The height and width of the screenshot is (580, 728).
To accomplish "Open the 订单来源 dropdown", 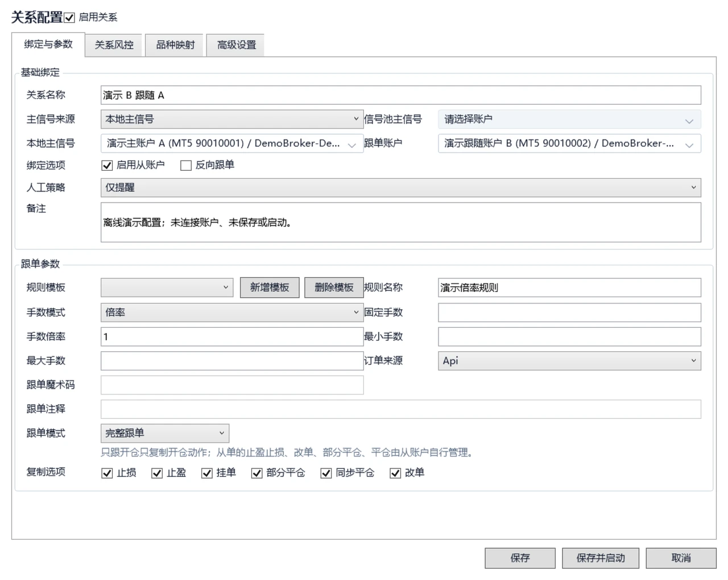I will click(569, 360).
